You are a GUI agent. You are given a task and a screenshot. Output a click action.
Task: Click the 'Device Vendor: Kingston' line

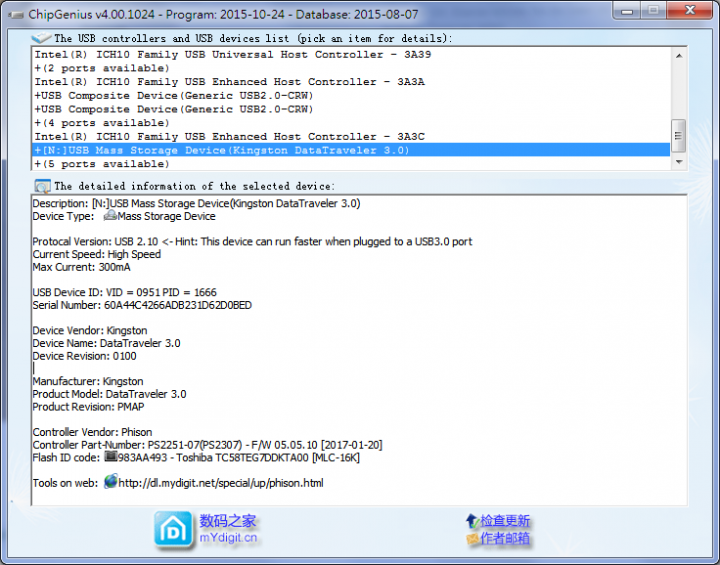click(x=90, y=330)
